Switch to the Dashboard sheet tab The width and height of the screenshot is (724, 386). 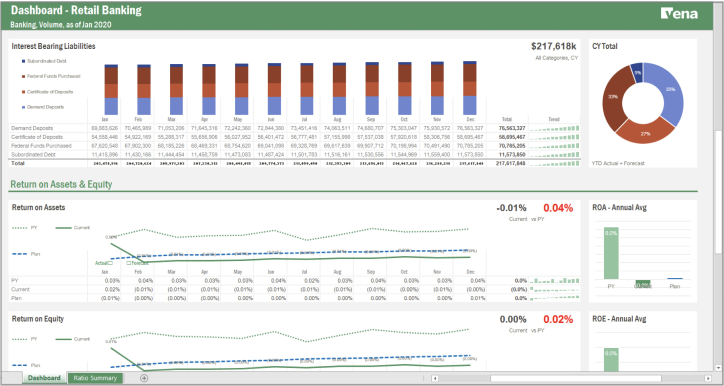[x=44, y=378]
